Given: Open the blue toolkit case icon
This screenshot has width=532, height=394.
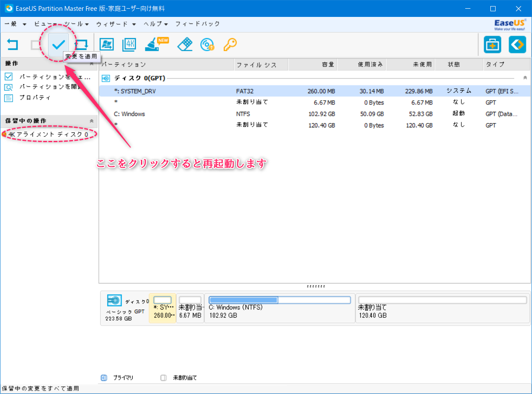Looking at the screenshot, I should pyautogui.click(x=493, y=45).
